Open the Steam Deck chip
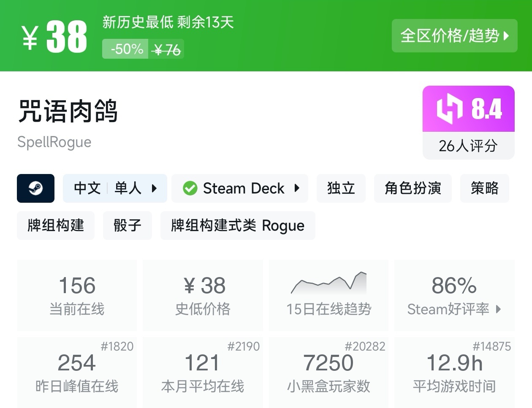The height and width of the screenshot is (408, 532). point(240,188)
